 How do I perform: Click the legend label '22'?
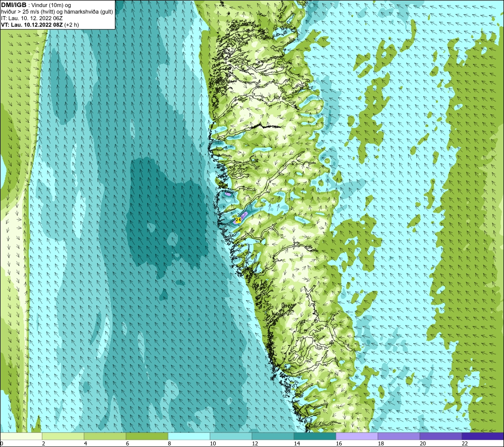pyautogui.click(x=465, y=443)
